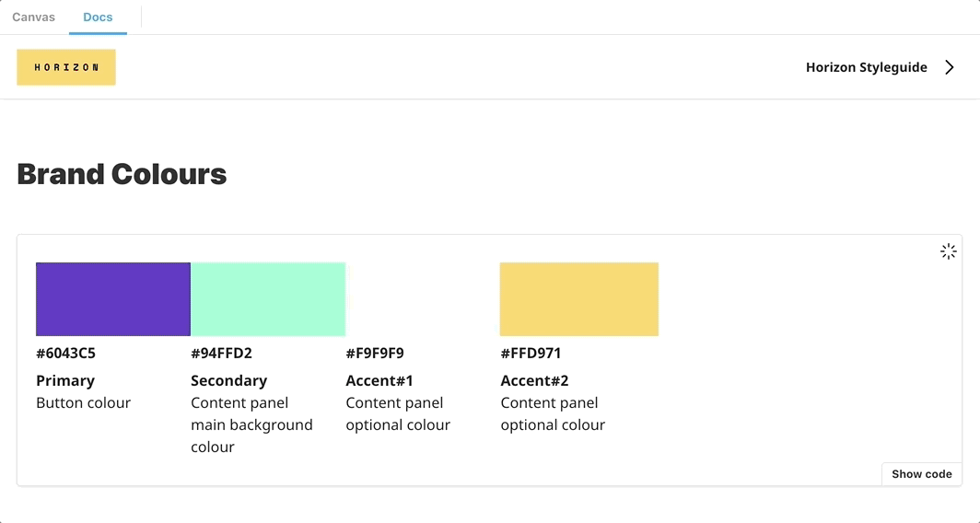980x523 pixels.
Task: Click the Brand Colours heading
Action: (122, 174)
